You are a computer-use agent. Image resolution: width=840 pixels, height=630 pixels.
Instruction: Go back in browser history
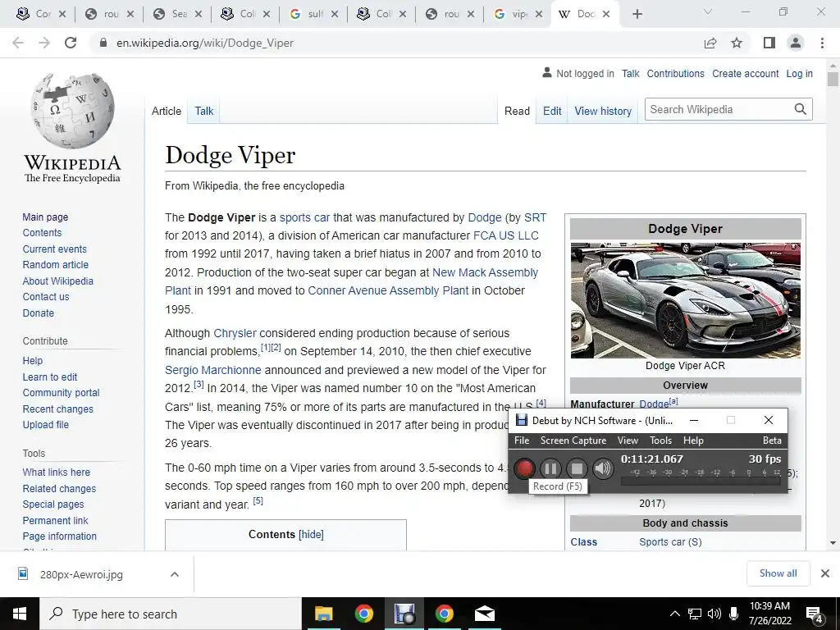tap(18, 43)
